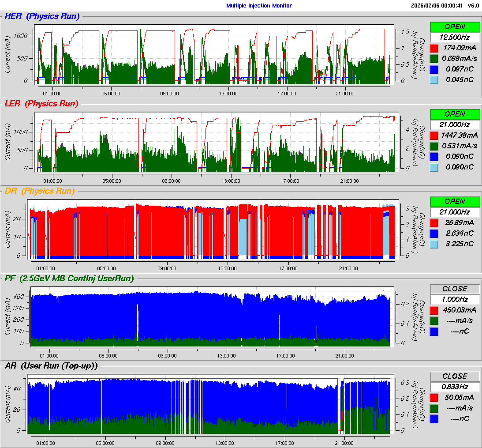Viewport: 482px width, 448px height.
Task: Select DR 21.000Hz rate field
Action: [x=455, y=212]
